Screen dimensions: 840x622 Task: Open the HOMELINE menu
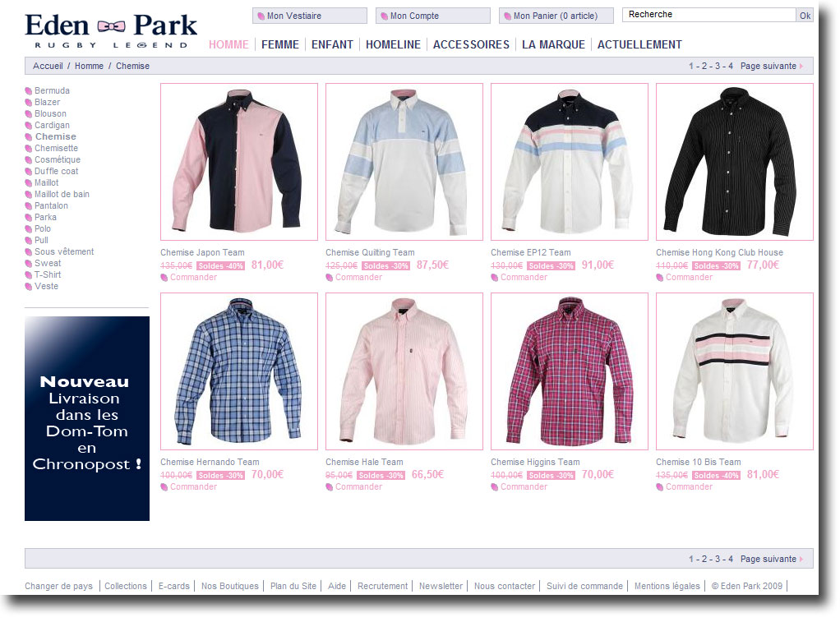[x=393, y=44]
